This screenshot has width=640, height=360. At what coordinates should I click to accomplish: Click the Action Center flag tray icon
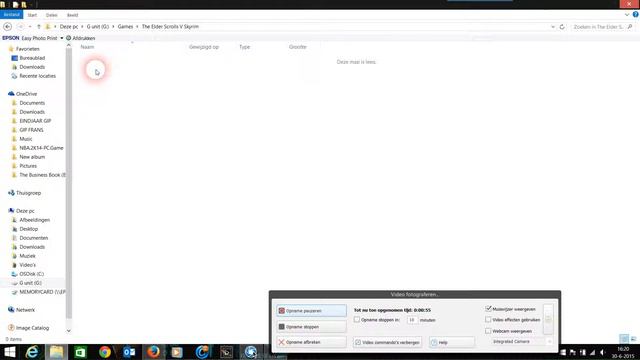[x=573, y=352]
